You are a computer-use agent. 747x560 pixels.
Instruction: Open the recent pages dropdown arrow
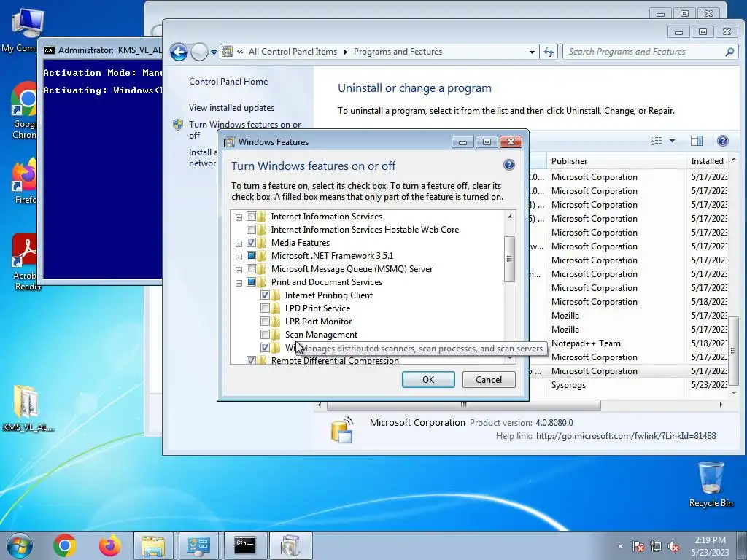(214, 52)
